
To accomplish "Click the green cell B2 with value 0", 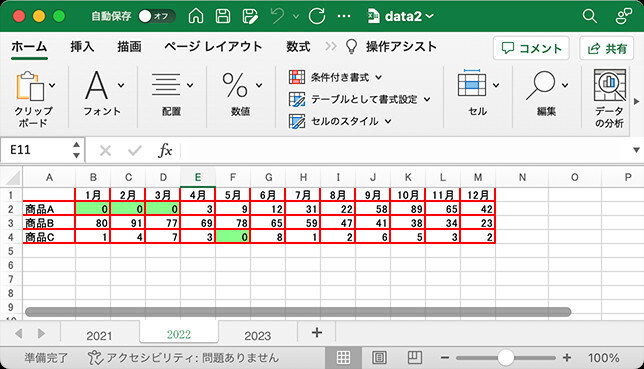I will click(92, 209).
